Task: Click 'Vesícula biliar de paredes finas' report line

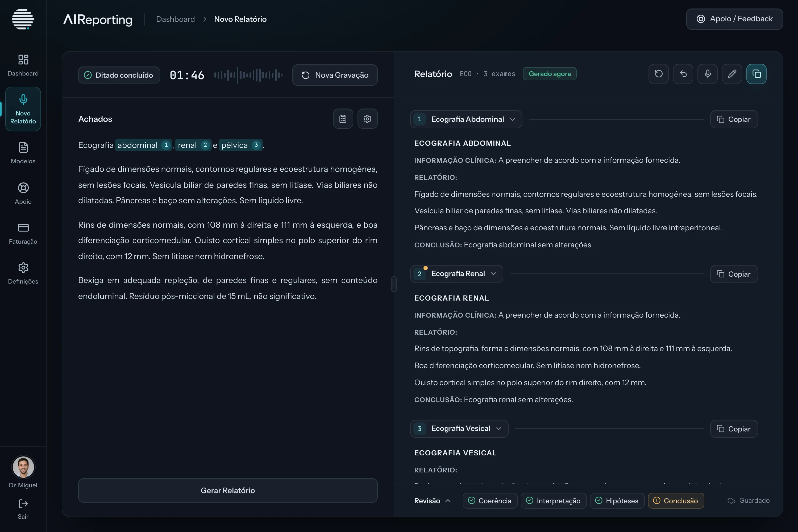Action: 536,211
